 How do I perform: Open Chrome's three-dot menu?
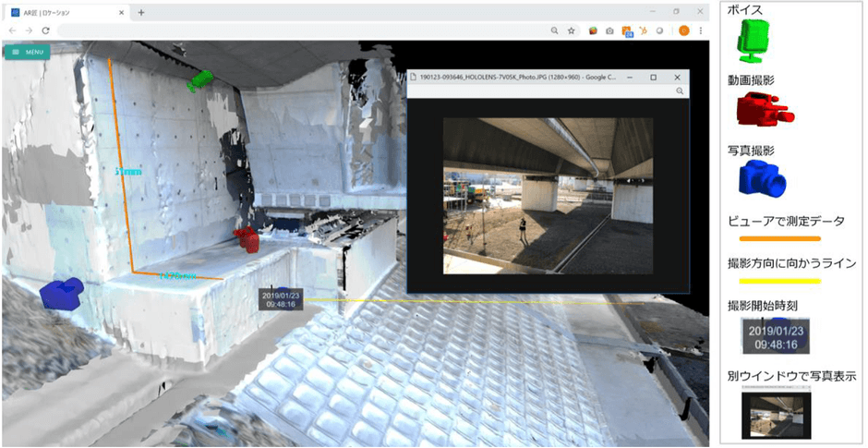pos(700,30)
